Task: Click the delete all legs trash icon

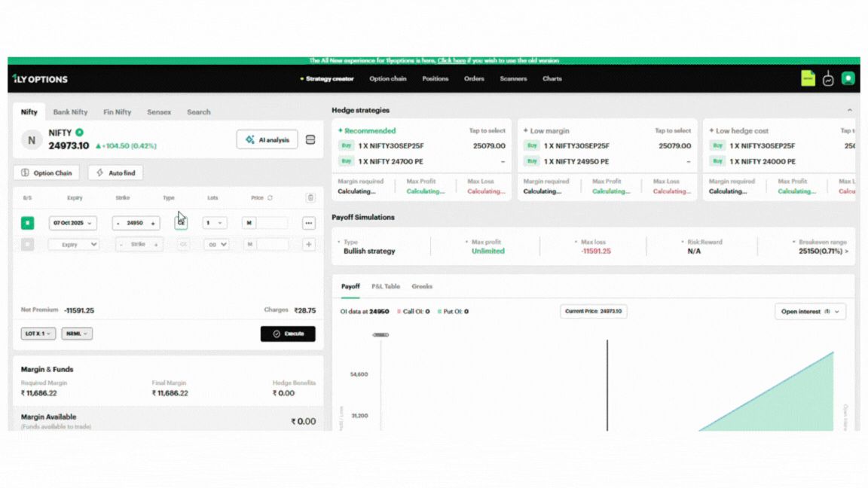Action: pyautogui.click(x=310, y=198)
